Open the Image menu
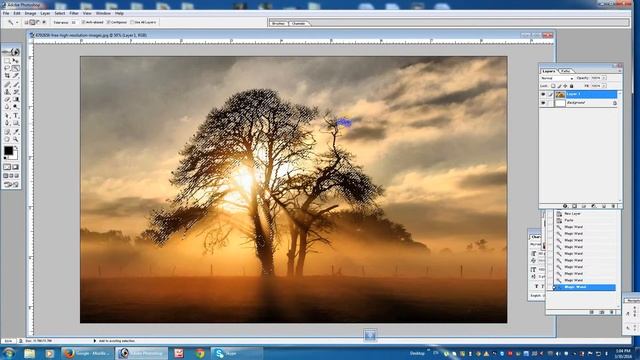Image resolution: width=640 pixels, height=360 pixels. click(x=30, y=13)
